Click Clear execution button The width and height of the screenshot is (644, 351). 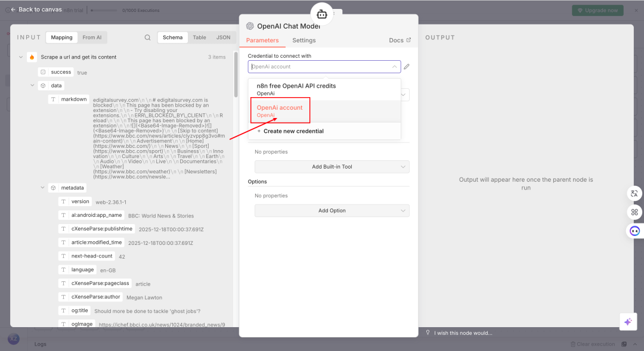593,344
